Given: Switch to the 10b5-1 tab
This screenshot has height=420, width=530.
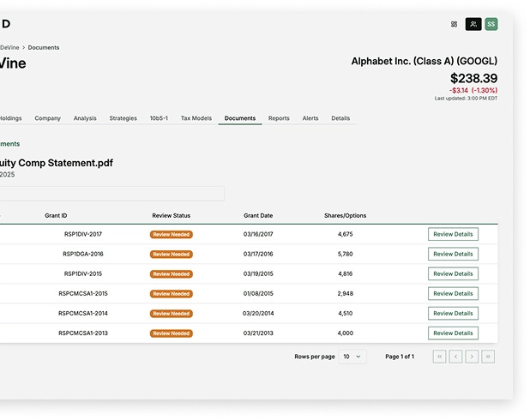Looking at the screenshot, I should coord(159,118).
